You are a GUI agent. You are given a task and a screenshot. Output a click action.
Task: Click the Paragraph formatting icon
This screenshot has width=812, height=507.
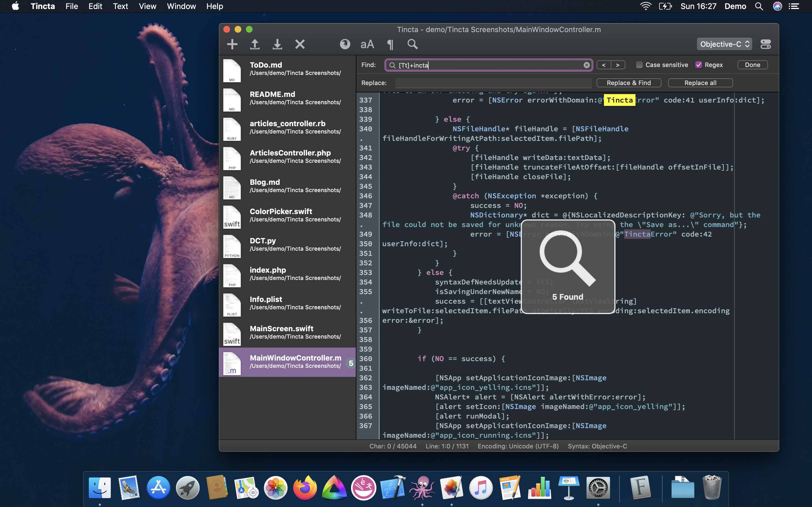[390, 45]
